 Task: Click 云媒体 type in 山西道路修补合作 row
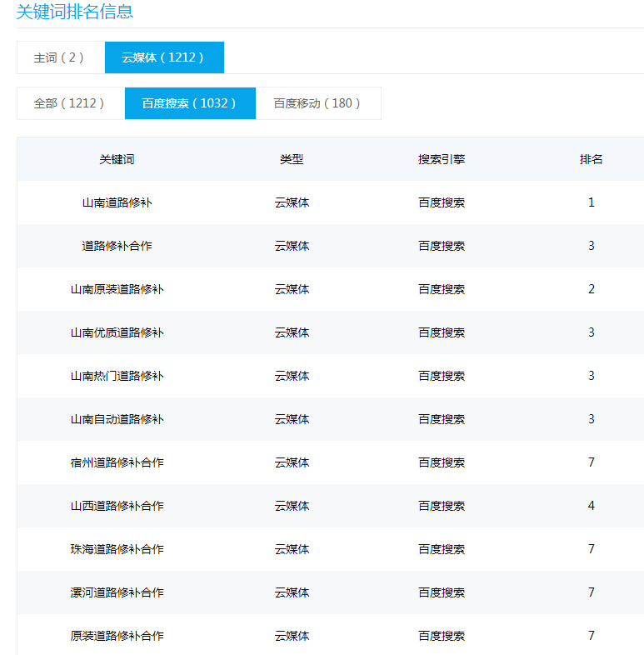point(292,507)
